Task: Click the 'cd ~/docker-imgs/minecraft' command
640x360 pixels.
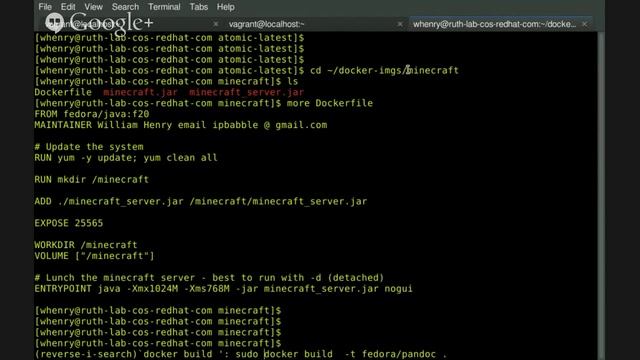Action: tap(384, 70)
